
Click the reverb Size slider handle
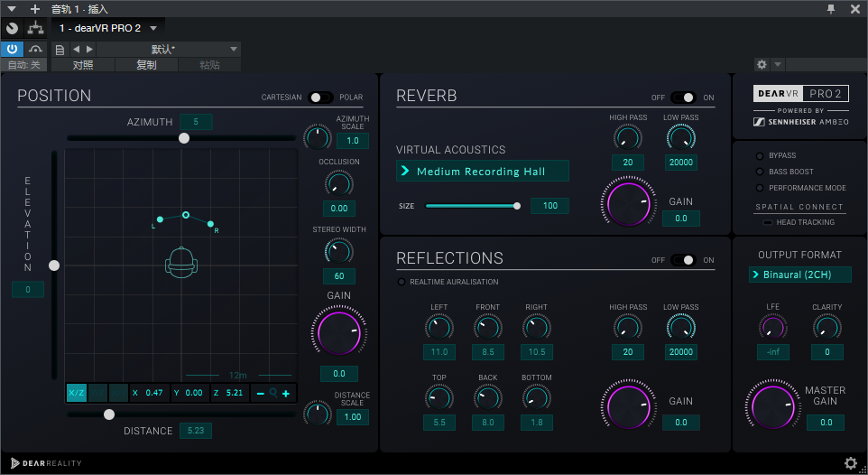pyautogui.click(x=516, y=206)
